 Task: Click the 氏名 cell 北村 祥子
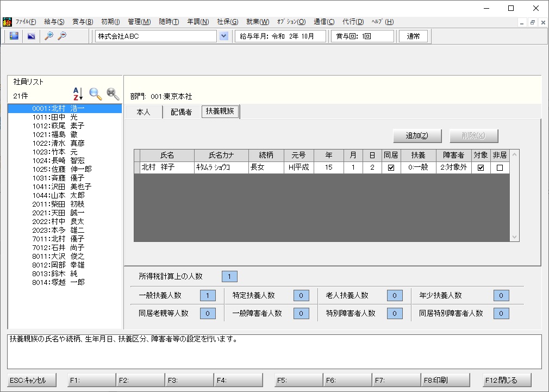(x=167, y=167)
